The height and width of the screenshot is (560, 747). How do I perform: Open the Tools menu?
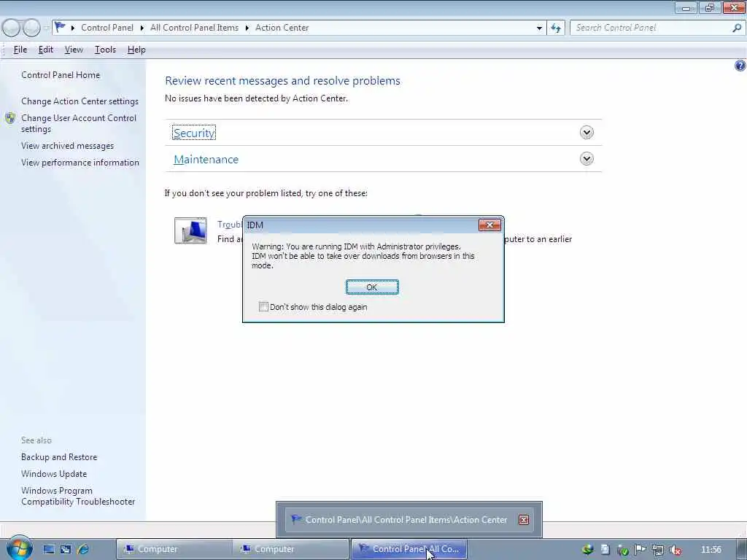point(105,50)
